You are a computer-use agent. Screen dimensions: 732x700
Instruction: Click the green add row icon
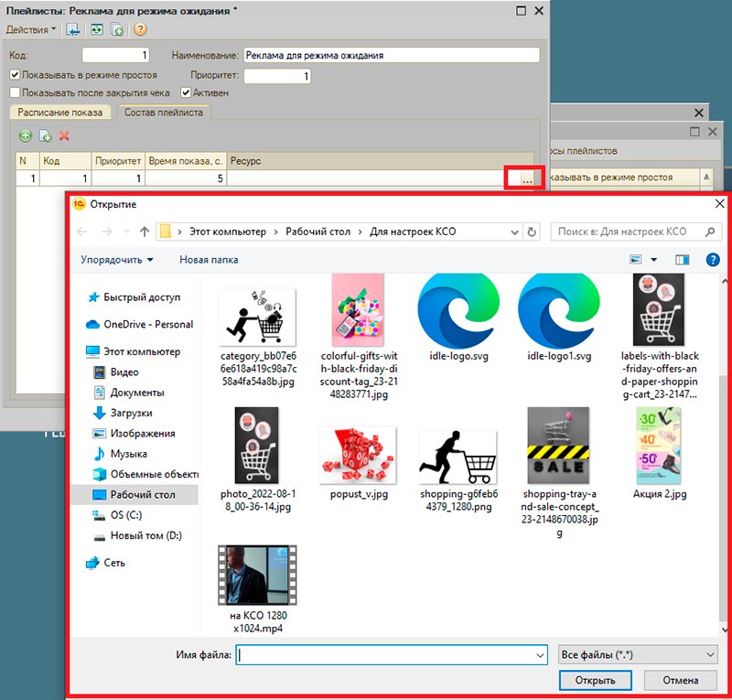coord(26,136)
